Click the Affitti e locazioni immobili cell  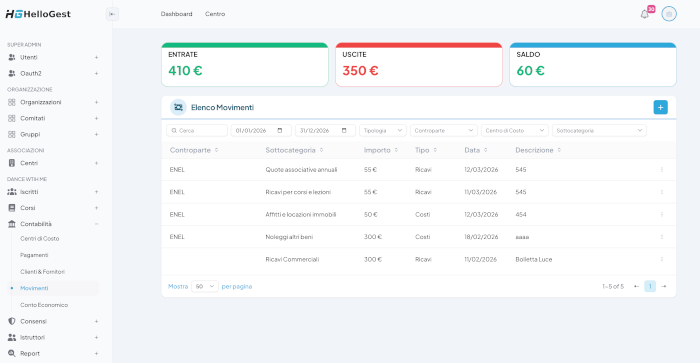pyautogui.click(x=300, y=214)
